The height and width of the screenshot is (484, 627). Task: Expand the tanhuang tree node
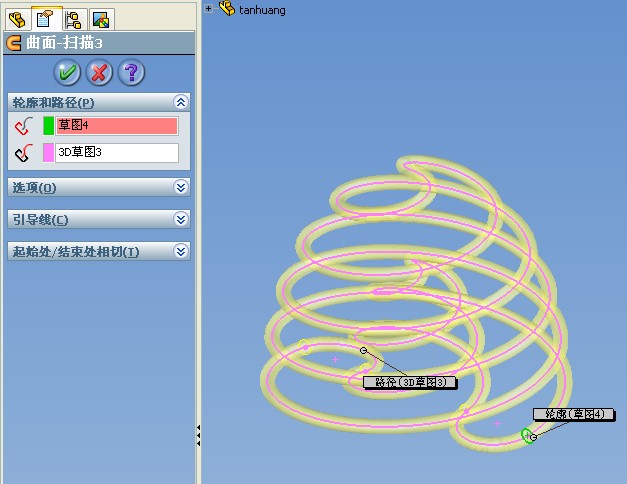pyautogui.click(x=208, y=8)
